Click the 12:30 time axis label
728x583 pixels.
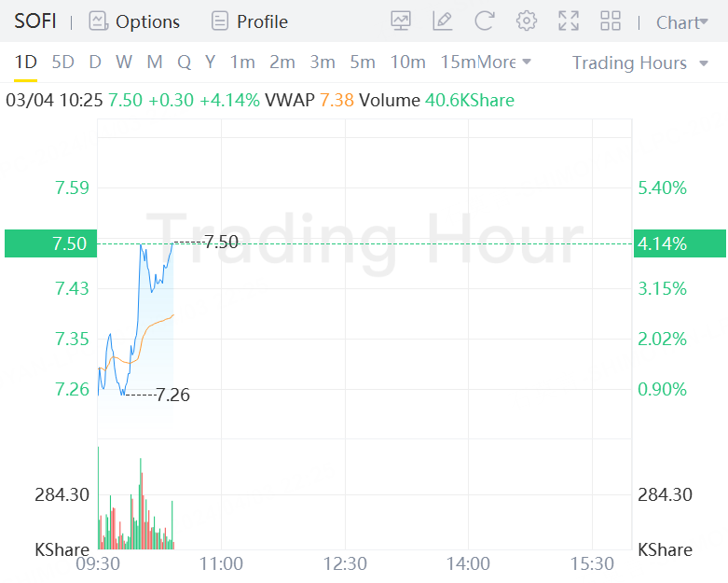pos(345,564)
